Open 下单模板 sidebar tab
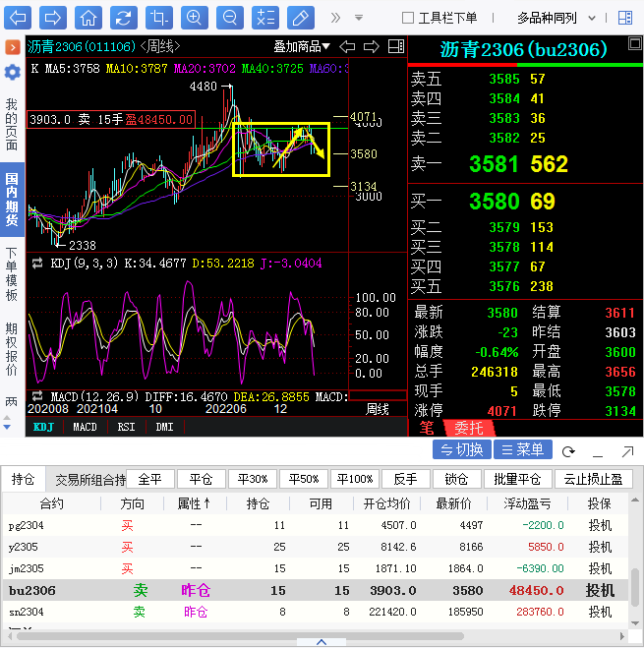This screenshot has width=644, height=648. click(x=12, y=274)
